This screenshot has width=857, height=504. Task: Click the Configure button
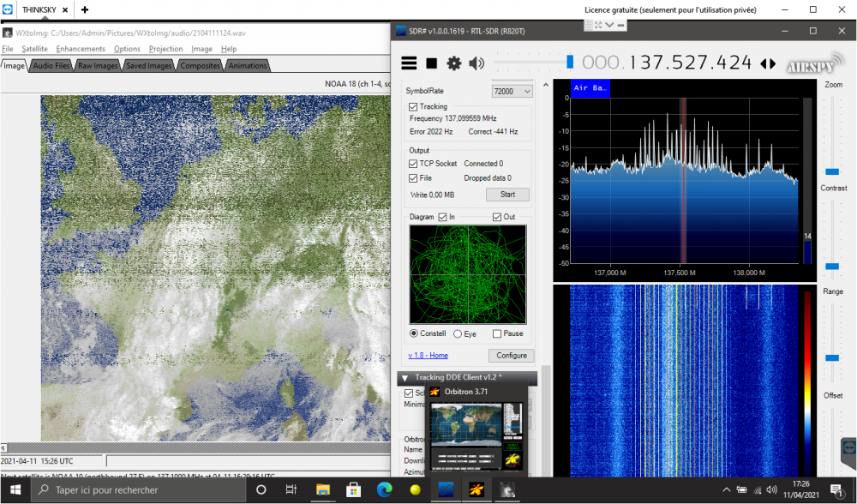pos(512,356)
